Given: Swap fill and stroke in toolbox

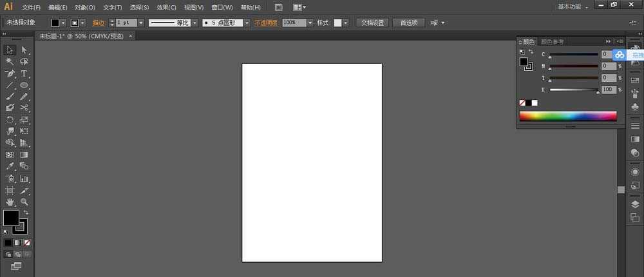Looking at the screenshot, I should click(26, 213).
